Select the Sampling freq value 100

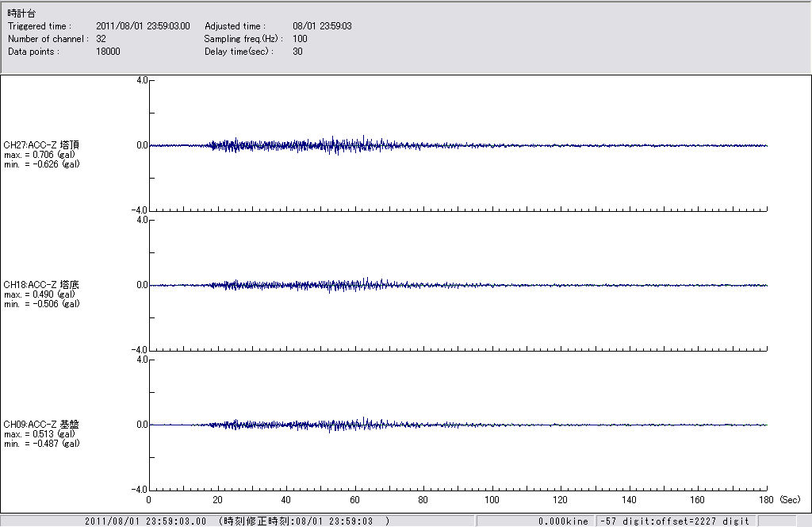click(x=300, y=39)
